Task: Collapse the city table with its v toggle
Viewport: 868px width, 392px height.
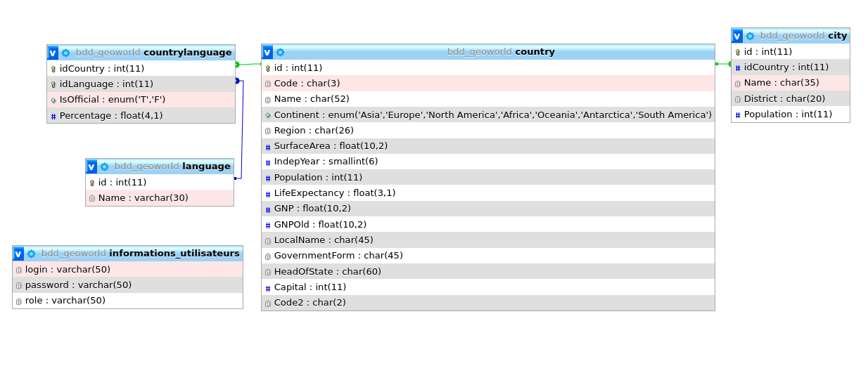Action: click(737, 36)
